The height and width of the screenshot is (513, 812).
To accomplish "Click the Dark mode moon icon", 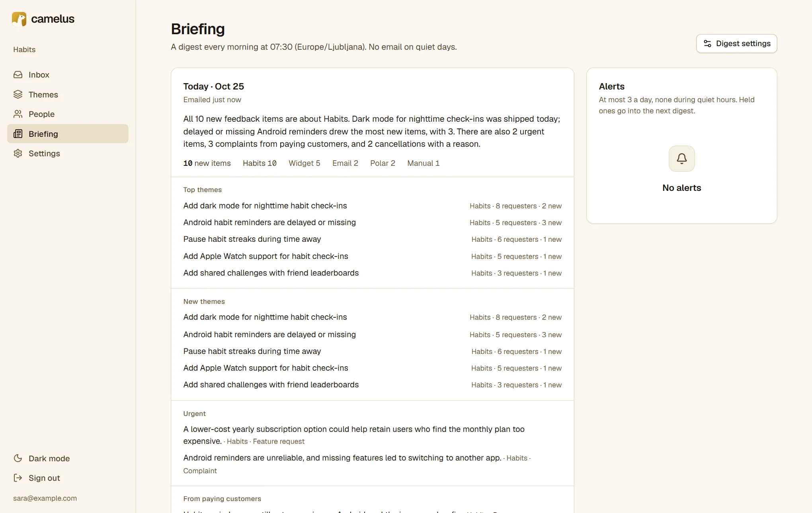I will (18, 459).
